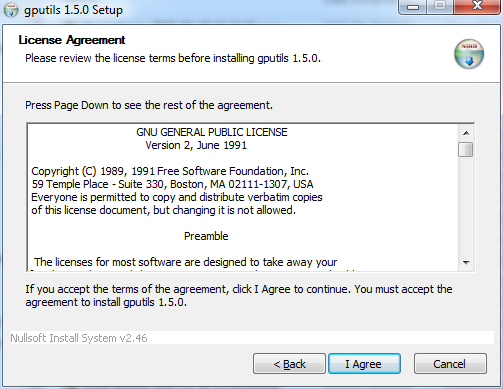The image size is (503, 389).
Task: Click the NSIS installer logo in header
Action: pyautogui.click(x=469, y=54)
